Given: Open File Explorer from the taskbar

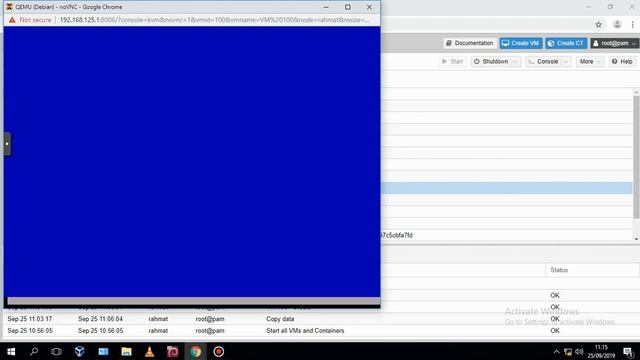Looking at the screenshot, I should click(127, 351).
